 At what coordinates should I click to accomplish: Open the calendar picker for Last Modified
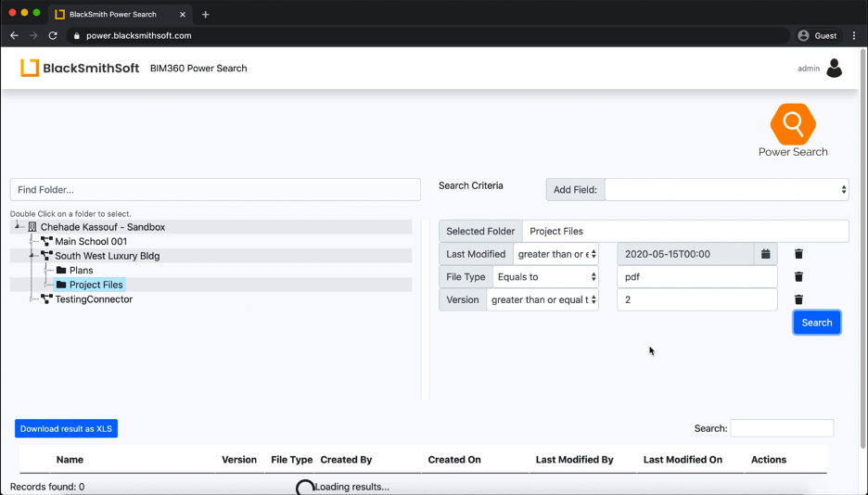point(766,254)
